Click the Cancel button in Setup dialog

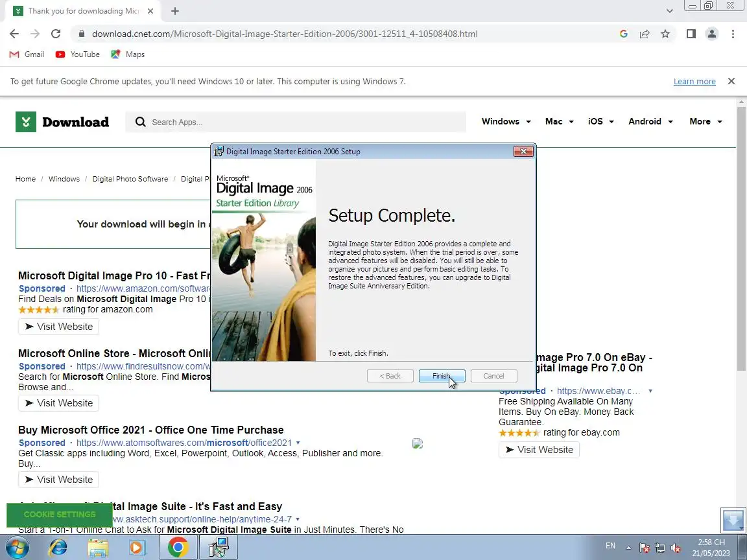(493, 376)
